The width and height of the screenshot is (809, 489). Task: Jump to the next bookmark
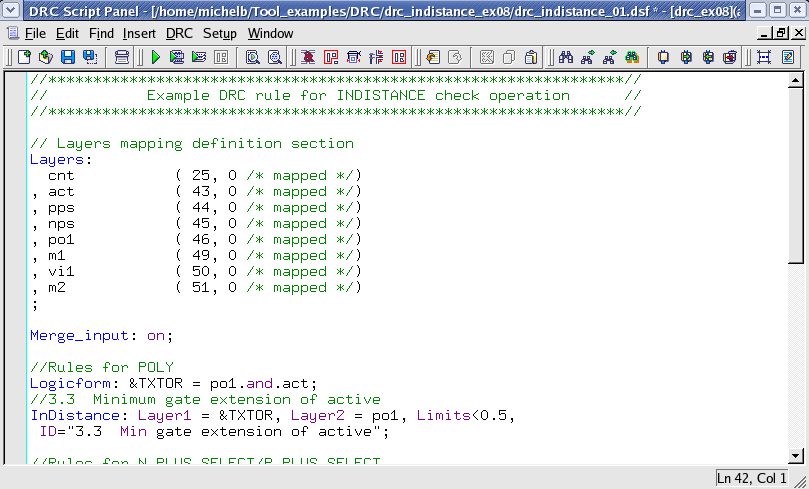click(684, 57)
